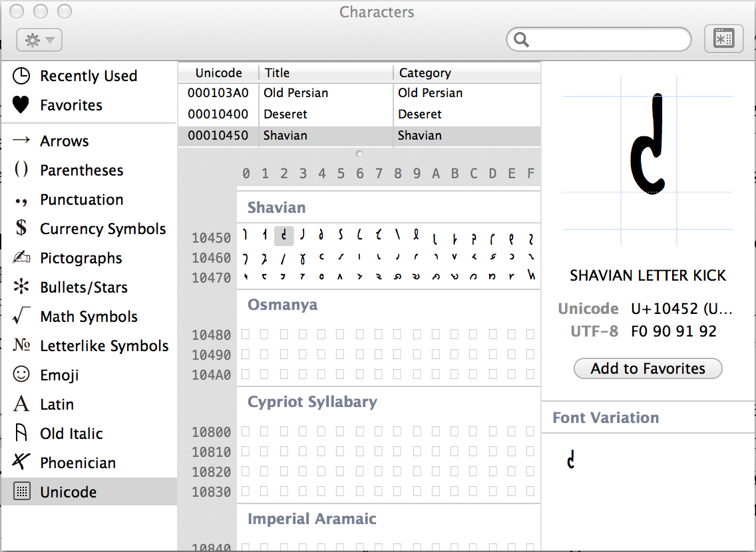Open the gear action menu

(39, 40)
